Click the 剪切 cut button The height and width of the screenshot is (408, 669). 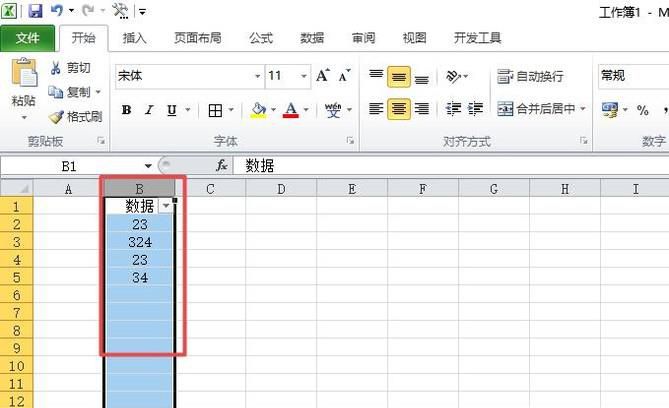70,67
